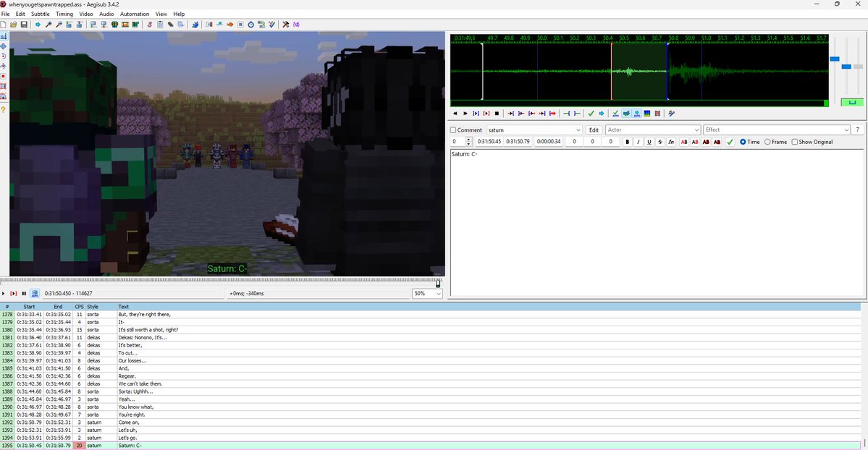Open the Timing Post-Processor clock icon

(x=250, y=25)
